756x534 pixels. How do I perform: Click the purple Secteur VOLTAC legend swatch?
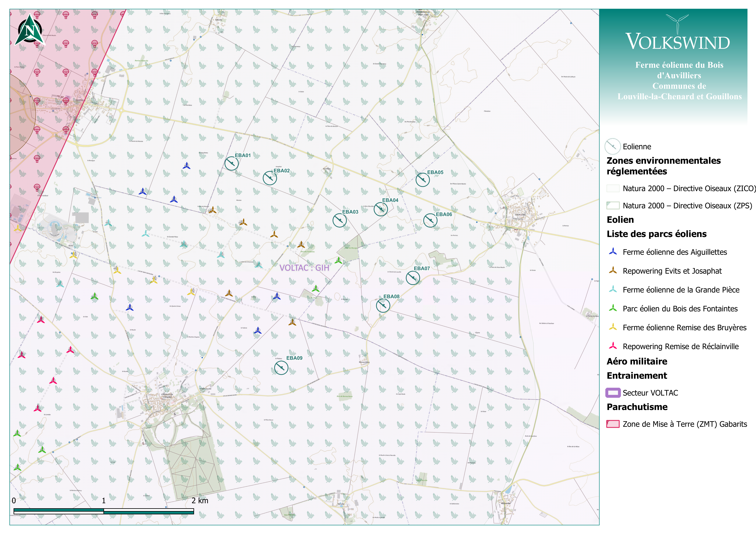(613, 393)
